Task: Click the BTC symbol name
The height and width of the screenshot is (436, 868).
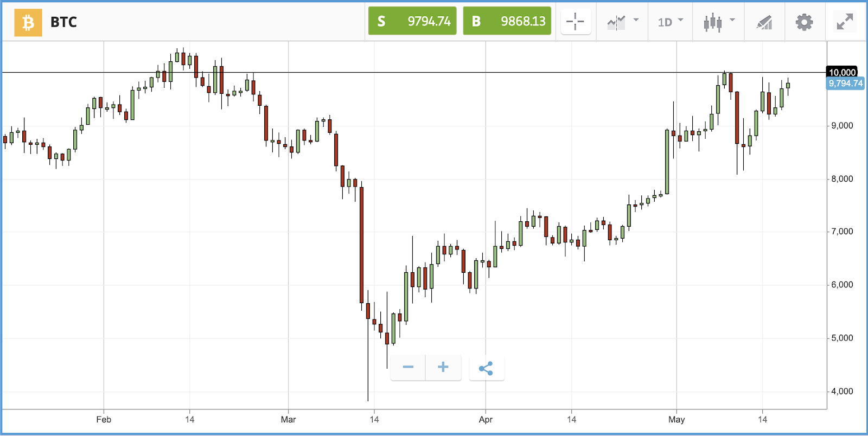Action: pos(63,22)
